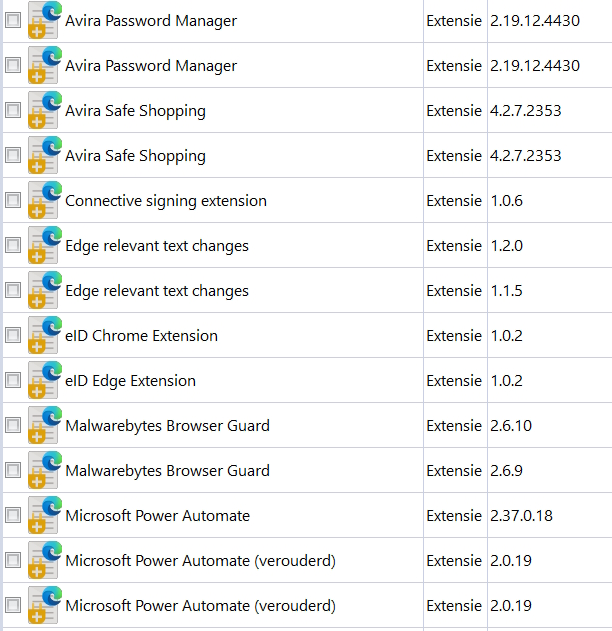Screen dimensions: 612x631
Task: Click Malwarebytes version number 2.6.9
Action: point(507,470)
